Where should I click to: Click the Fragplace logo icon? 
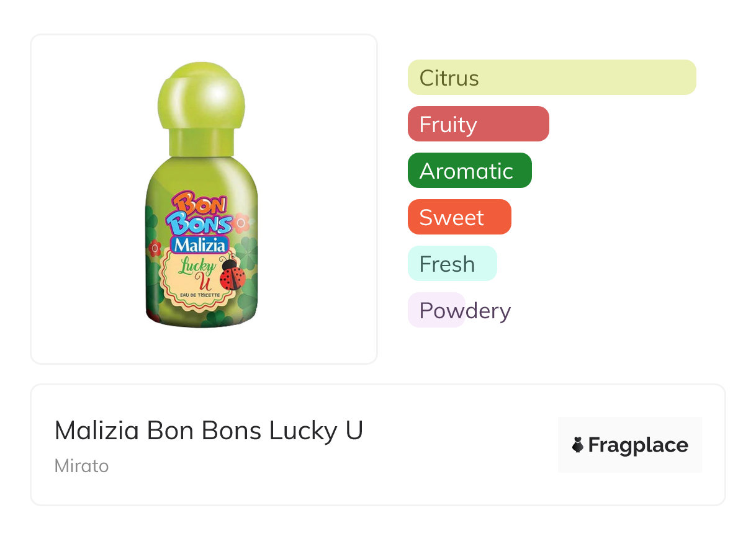(x=578, y=445)
